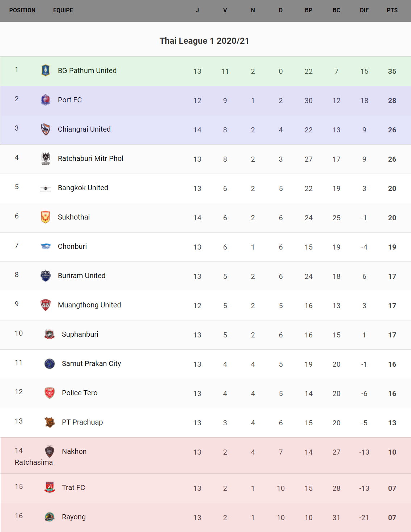Open the Samut Prakan City team link
This screenshot has height=532, width=411.
click(x=91, y=363)
